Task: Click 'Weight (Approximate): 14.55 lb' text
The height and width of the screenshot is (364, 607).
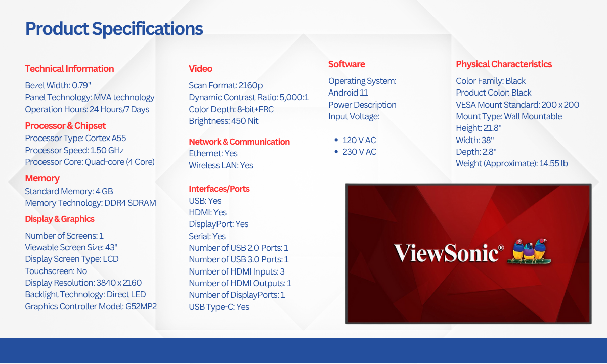Action: point(512,163)
